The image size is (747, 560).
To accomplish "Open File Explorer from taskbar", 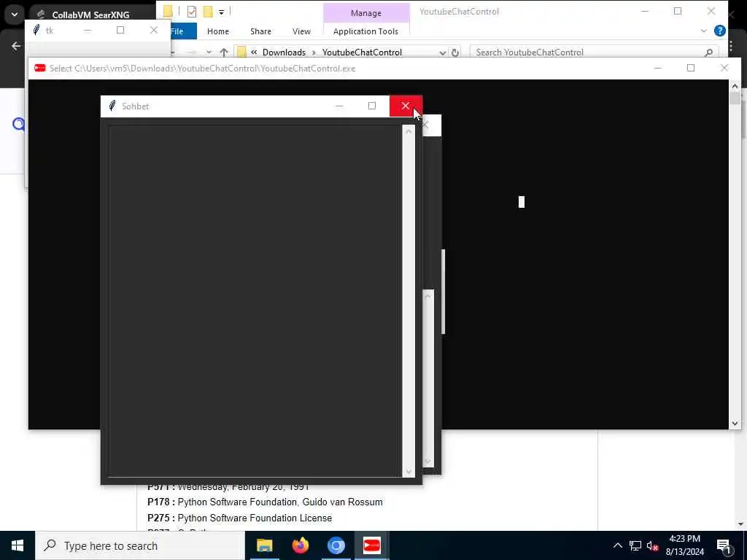I will (x=264, y=545).
